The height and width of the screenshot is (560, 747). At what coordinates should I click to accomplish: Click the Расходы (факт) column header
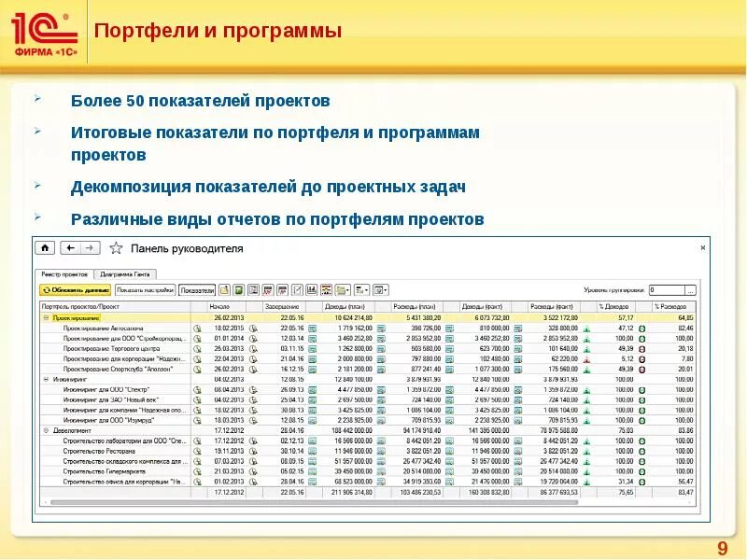[554, 307]
